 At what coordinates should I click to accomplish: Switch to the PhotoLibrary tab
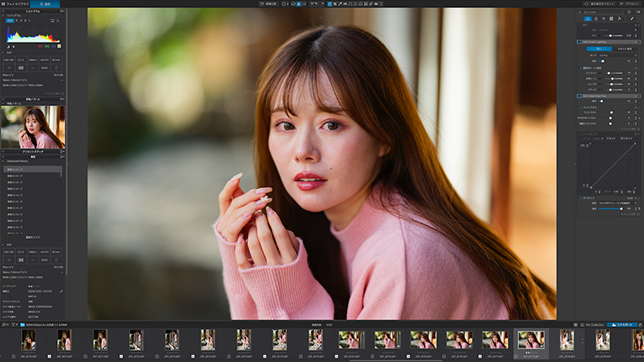(x=14, y=4)
